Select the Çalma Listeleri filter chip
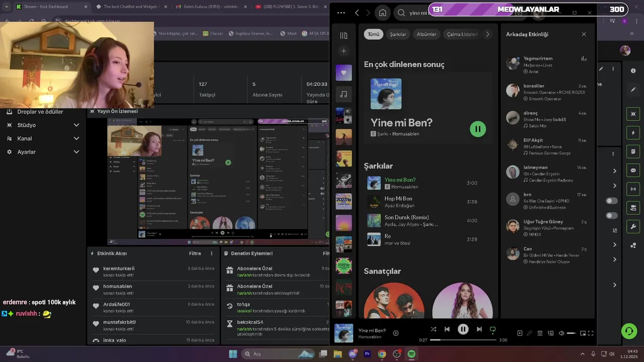The image size is (644, 362). click(x=462, y=34)
